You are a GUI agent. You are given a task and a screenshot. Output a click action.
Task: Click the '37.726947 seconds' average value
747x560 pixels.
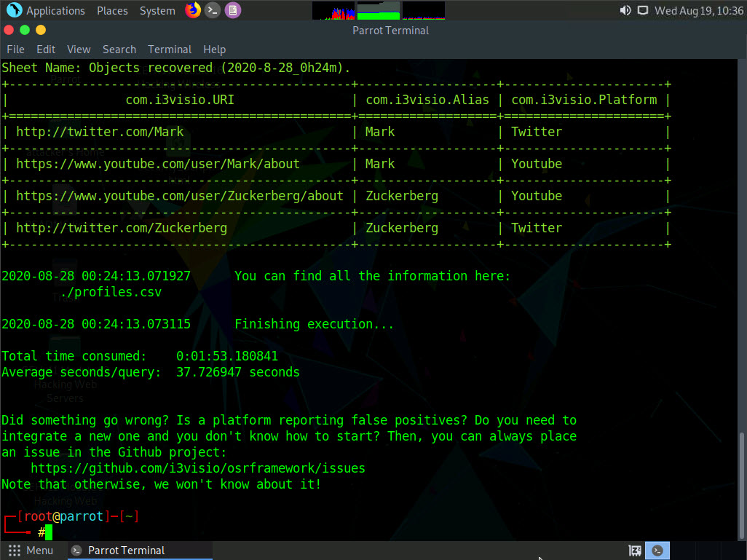point(238,372)
